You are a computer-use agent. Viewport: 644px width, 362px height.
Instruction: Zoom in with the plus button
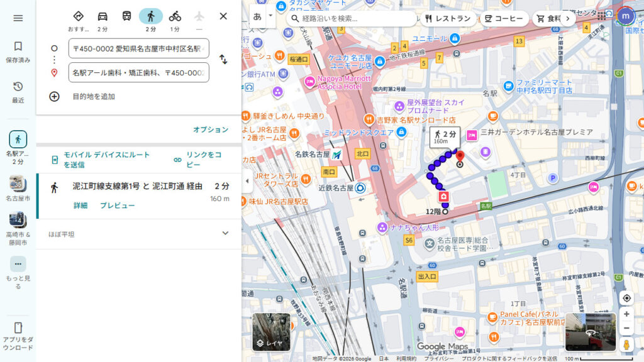coord(626,314)
